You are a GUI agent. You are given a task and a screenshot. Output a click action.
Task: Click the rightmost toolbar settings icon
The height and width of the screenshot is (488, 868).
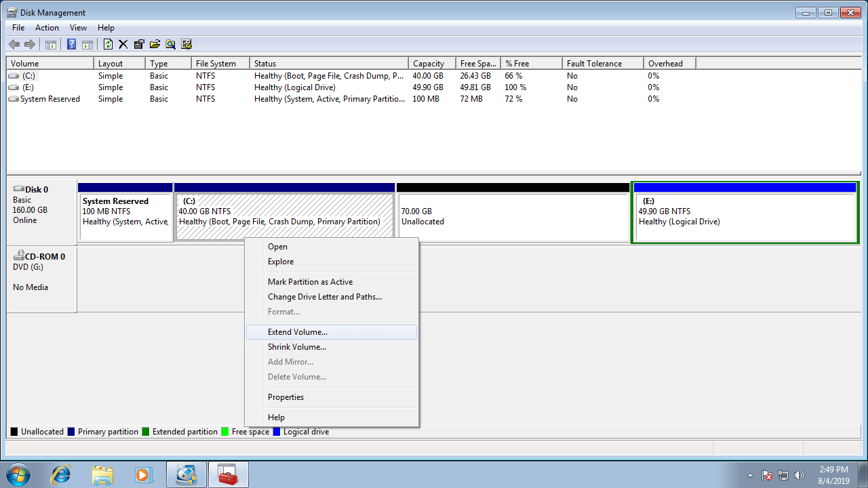point(186,44)
